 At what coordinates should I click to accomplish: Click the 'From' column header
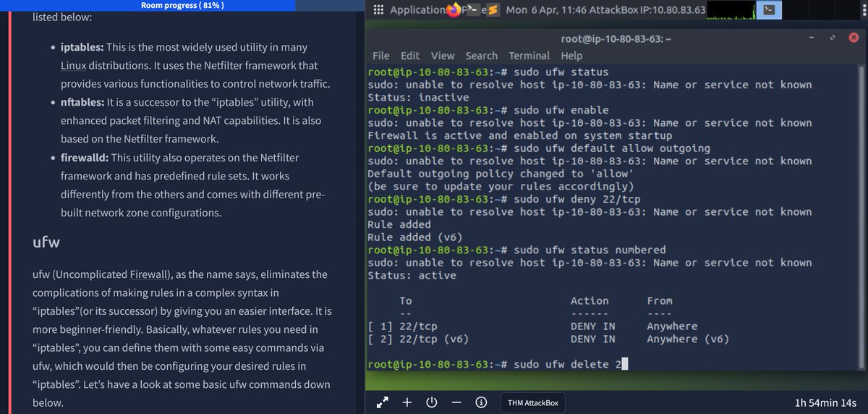(660, 300)
